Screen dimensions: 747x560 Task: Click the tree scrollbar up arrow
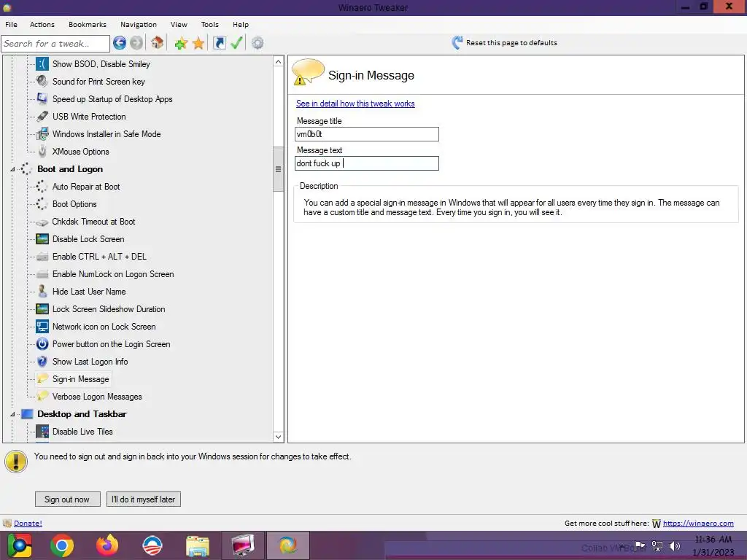278,61
